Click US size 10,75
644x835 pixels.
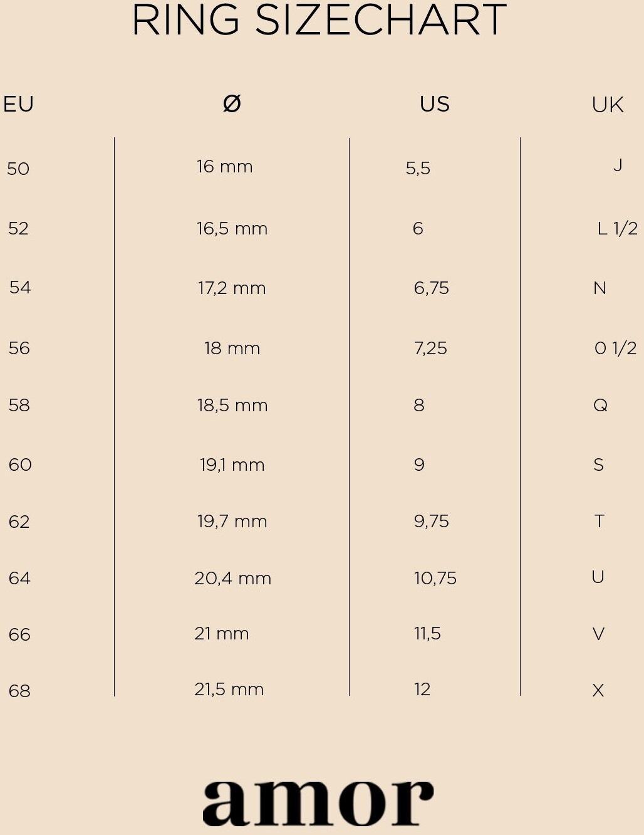tap(435, 578)
